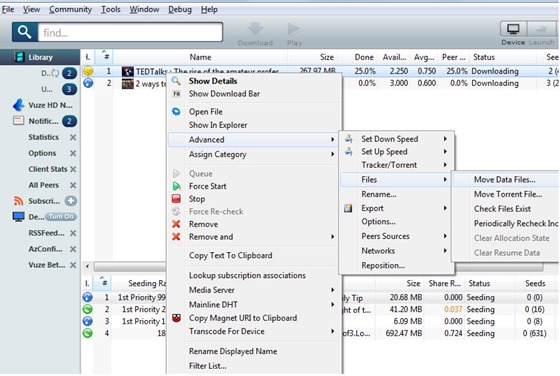Expand the Files submenu

pyautogui.click(x=445, y=180)
